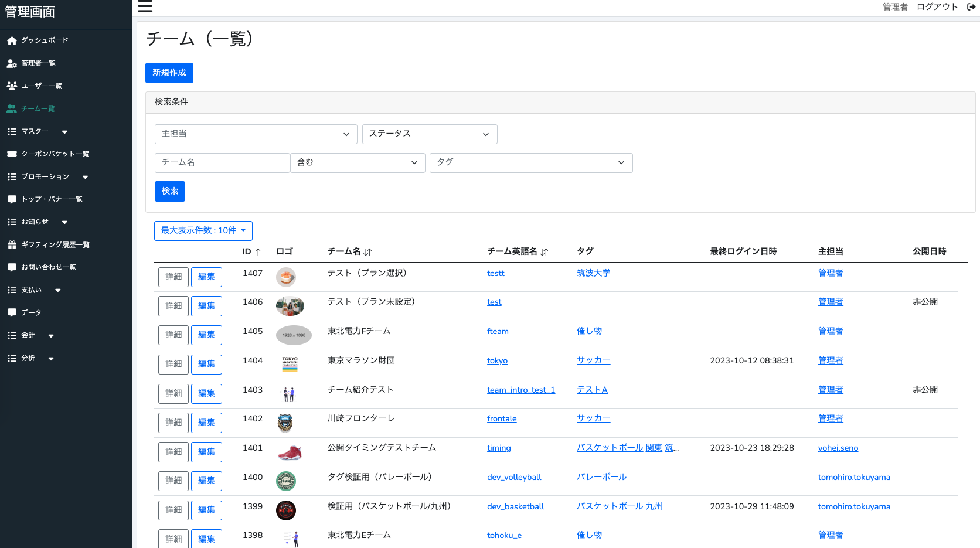Open the ステータス dropdown filter
The height and width of the screenshot is (548, 980).
point(430,134)
